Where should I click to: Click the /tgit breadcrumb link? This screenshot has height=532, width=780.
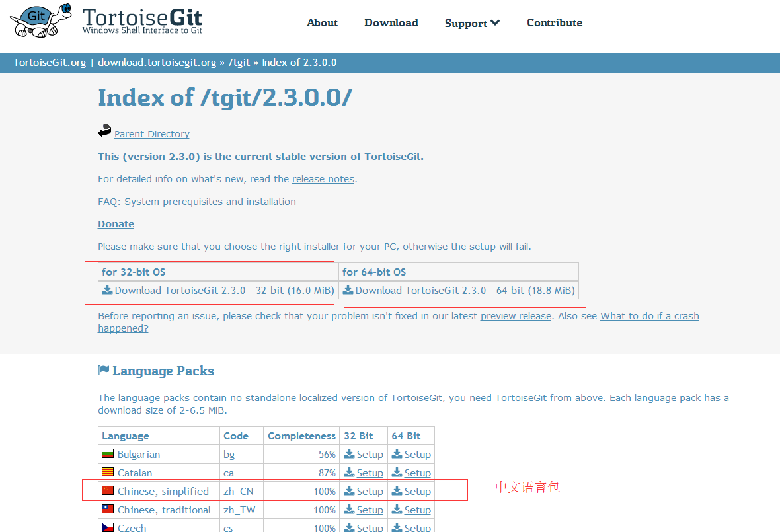point(239,63)
